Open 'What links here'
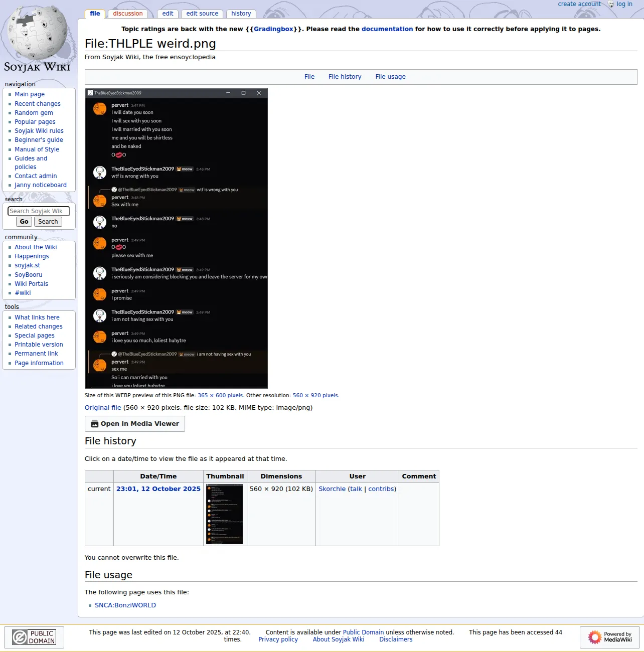 [x=37, y=317]
